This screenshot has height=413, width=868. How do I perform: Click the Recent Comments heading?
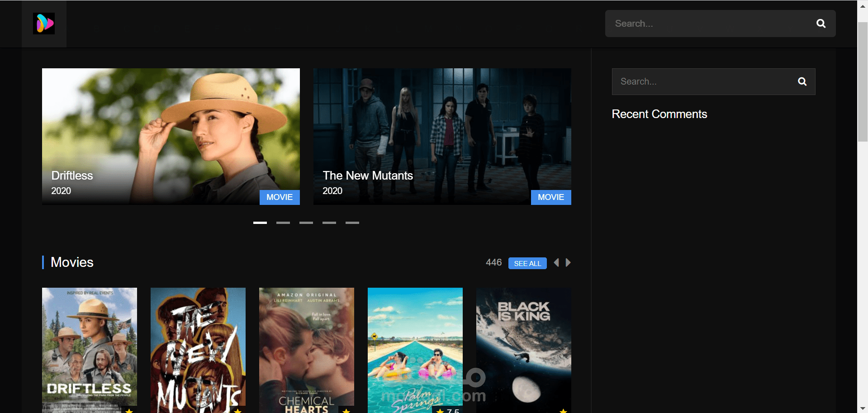(659, 114)
